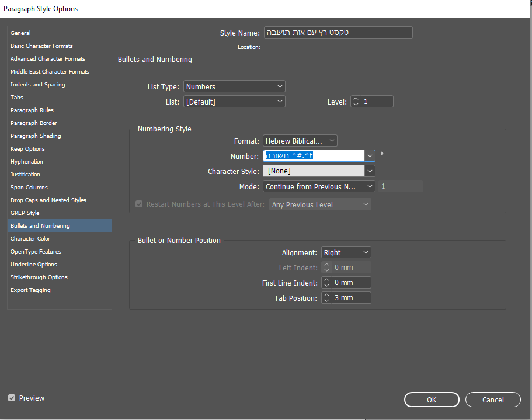
Task: Open the Alignment dropdown set to Right
Action: [x=346, y=252]
